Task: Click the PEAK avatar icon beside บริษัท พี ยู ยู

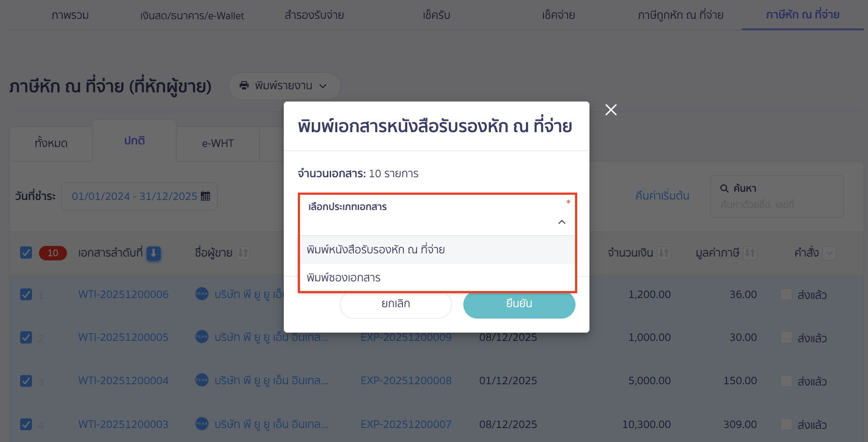Action: [x=201, y=294]
